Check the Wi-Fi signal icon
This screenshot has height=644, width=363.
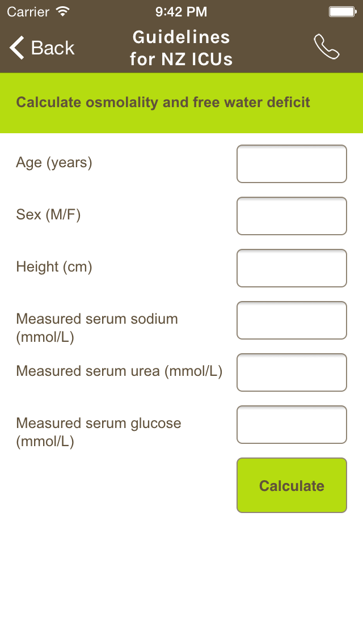63,11
